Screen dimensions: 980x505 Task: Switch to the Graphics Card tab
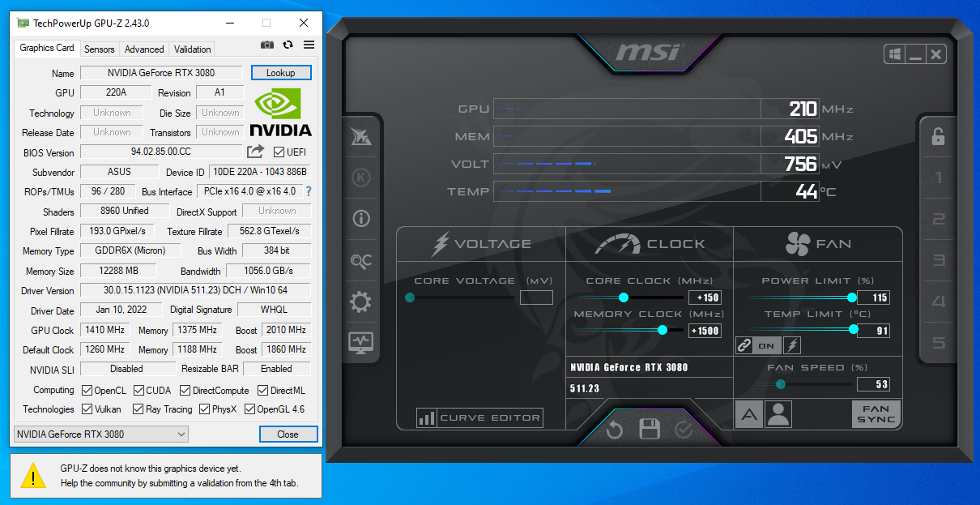tap(47, 48)
